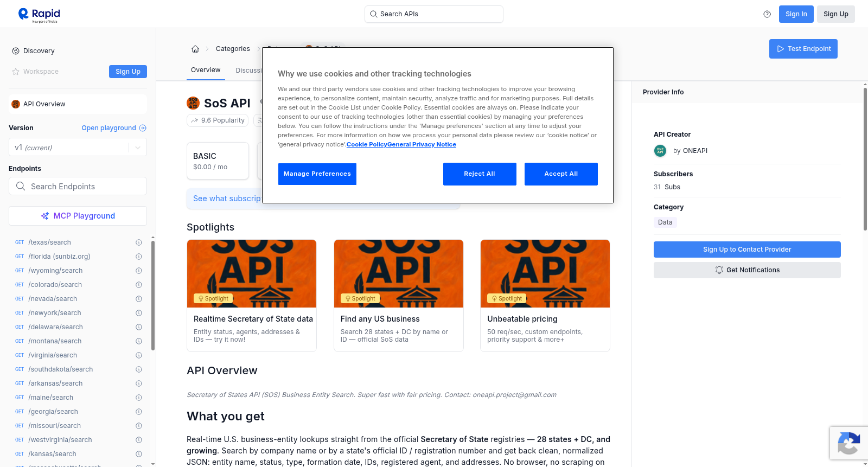This screenshot has height=467, width=868.
Task: Click the open playground arrow icon
Action: (x=143, y=128)
